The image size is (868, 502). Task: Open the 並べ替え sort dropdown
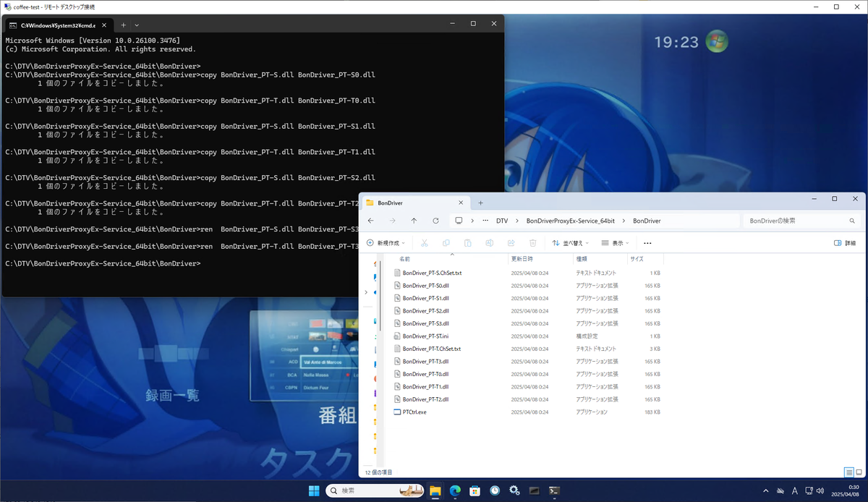pos(571,243)
